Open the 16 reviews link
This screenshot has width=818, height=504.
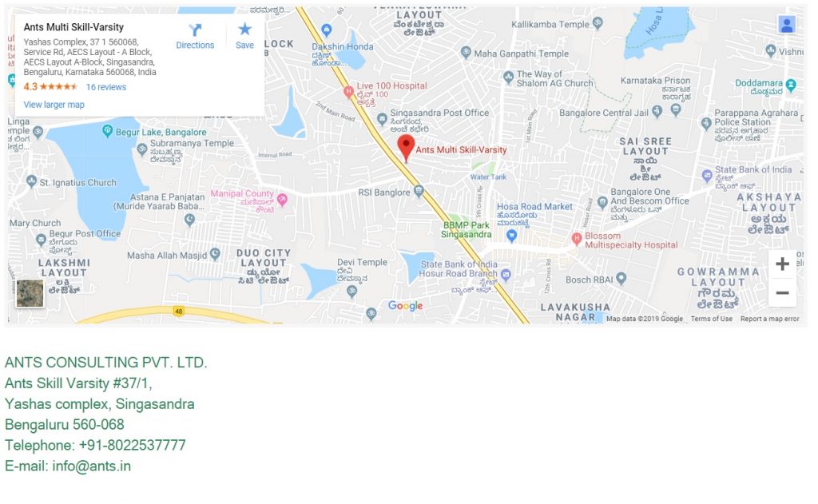(106, 87)
